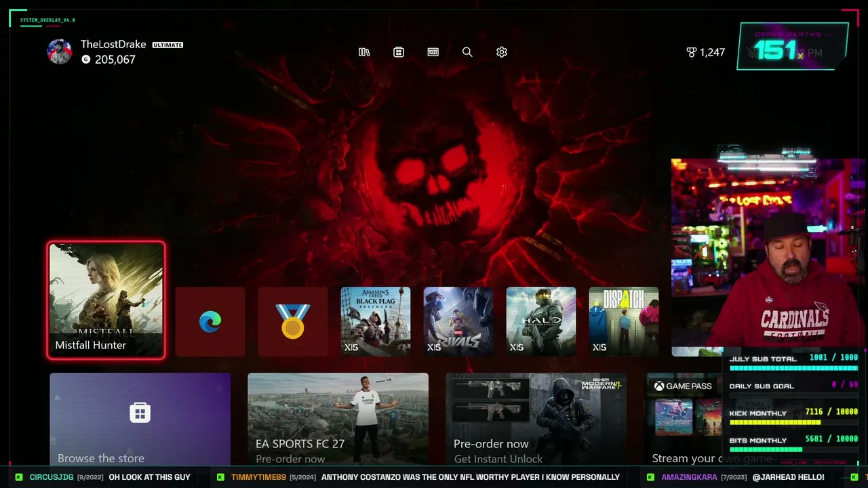Image resolution: width=868 pixels, height=488 pixels.
Task: Click the Gamerscore G coin icon
Action: [x=86, y=60]
